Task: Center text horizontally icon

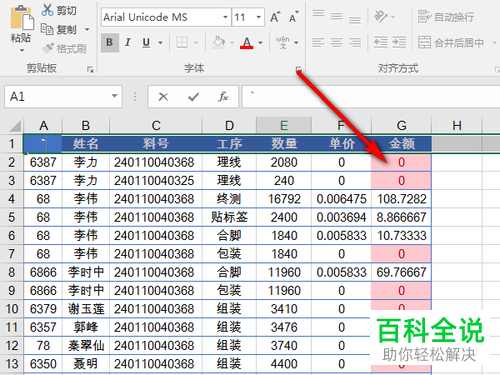Action: [337, 43]
